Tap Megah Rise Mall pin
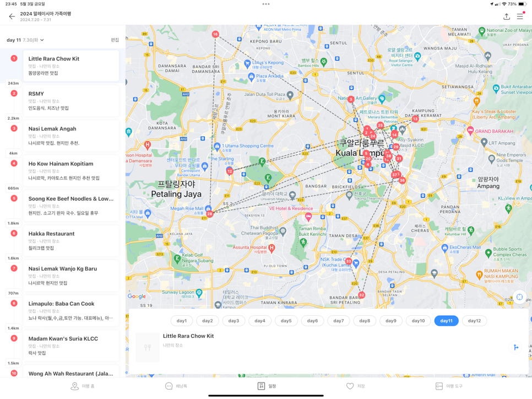Screen dimensions: 532x399 click(208, 208)
